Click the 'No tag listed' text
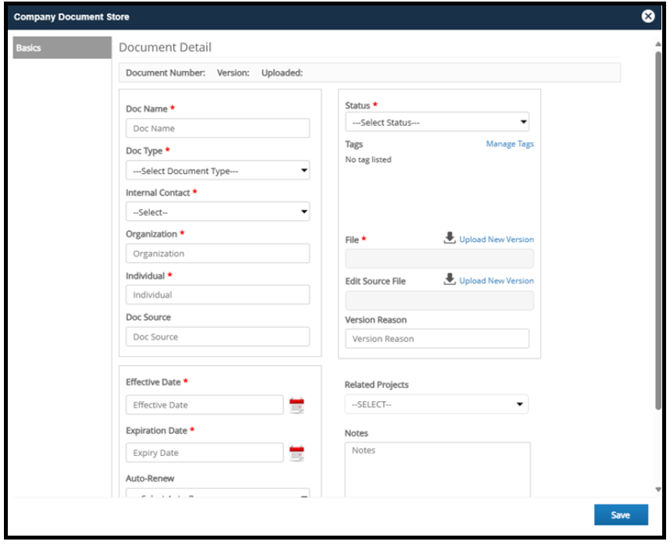This screenshot has width=670, height=545. (x=368, y=160)
